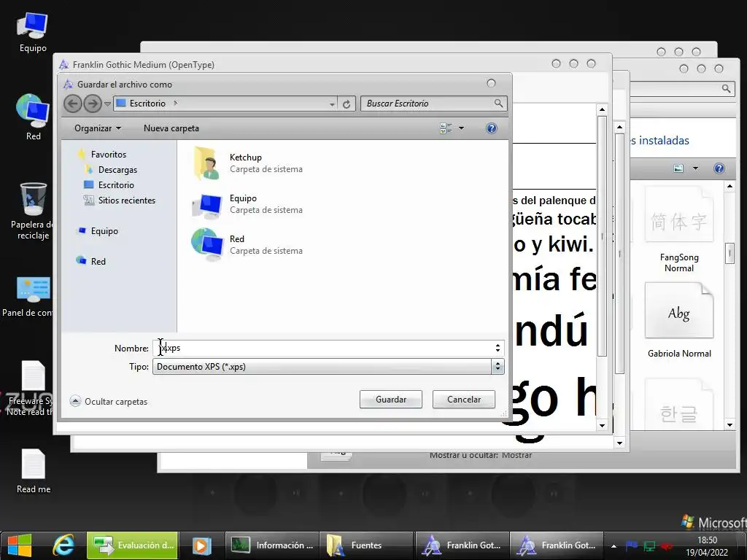747x560 pixels.
Task: Open the Read me file on desktop
Action: click(x=34, y=471)
